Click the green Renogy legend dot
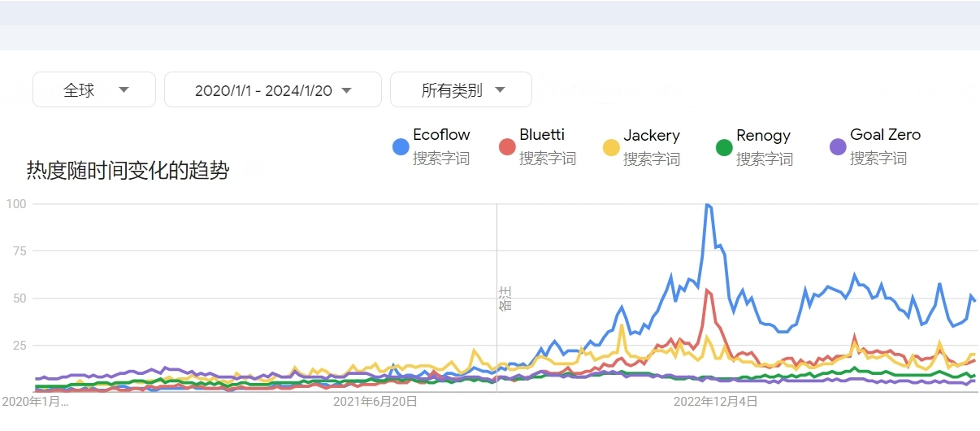The height and width of the screenshot is (431, 980). point(723,146)
